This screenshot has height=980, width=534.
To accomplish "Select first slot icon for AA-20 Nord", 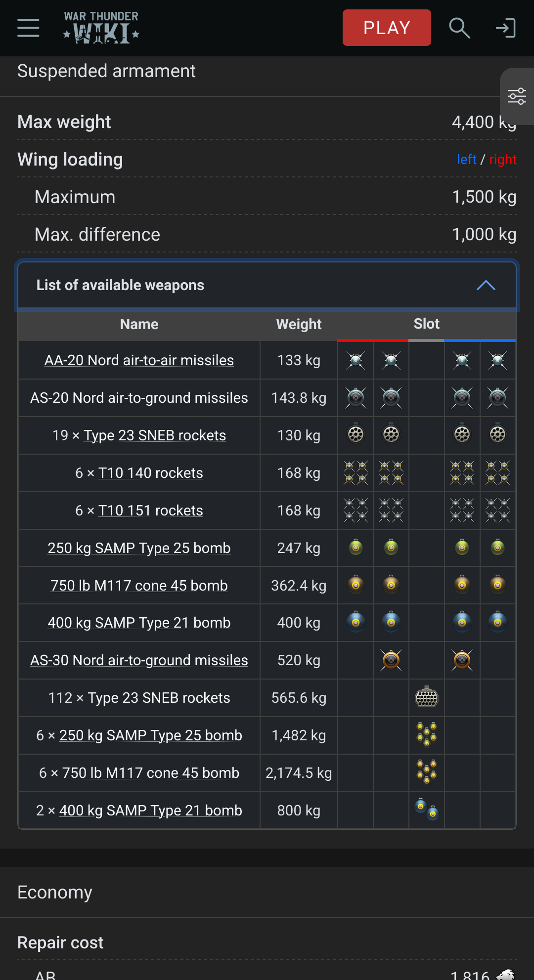I will click(x=356, y=360).
